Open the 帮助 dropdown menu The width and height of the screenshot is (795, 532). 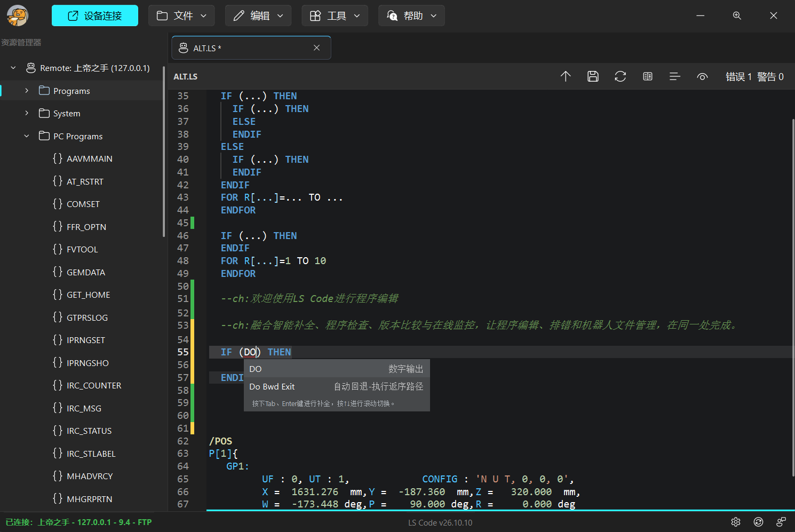tap(412, 15)
